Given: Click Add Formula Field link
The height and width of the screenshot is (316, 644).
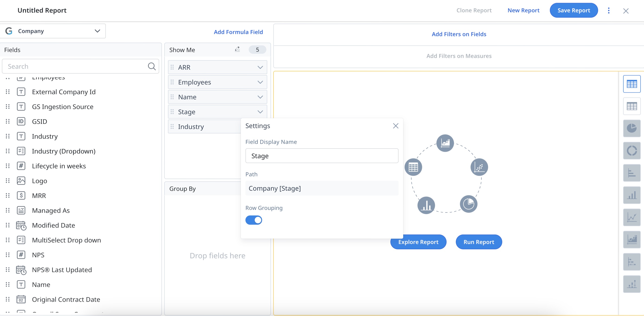Looking at the screenshot, I should click(238, 32).
